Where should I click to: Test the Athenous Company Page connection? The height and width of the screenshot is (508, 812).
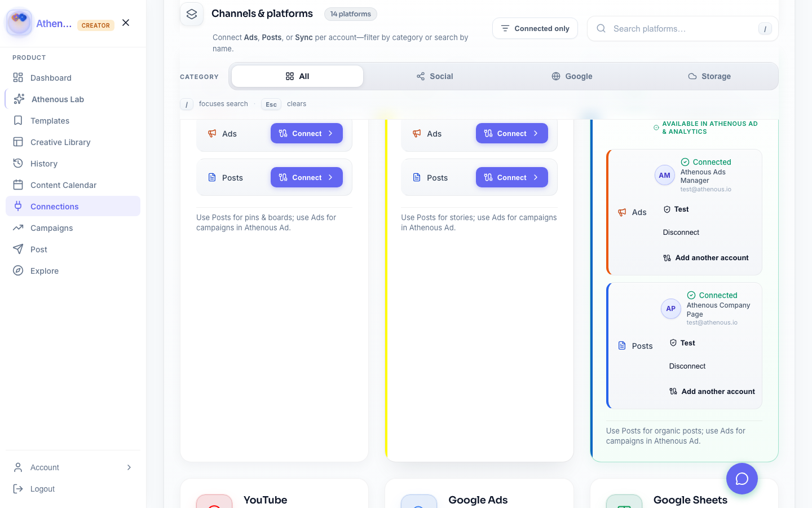click(682, 343)
